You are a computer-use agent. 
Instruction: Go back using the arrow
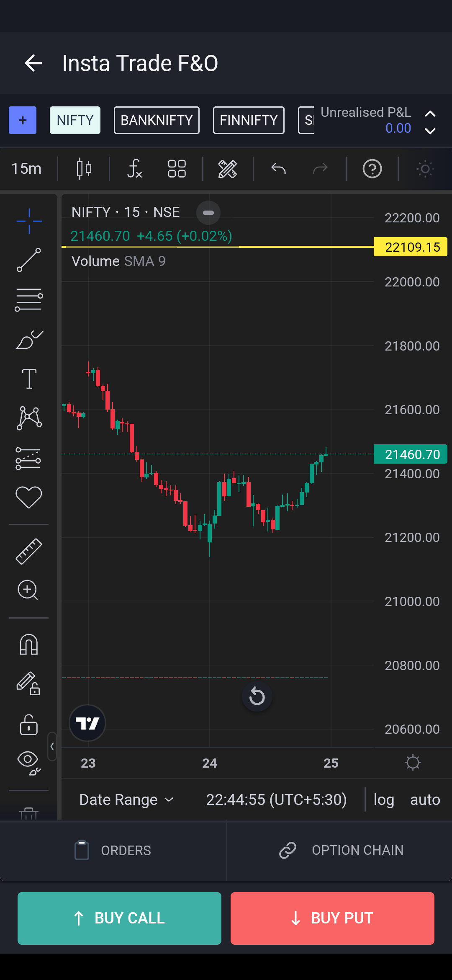click(x=33, y=63)
